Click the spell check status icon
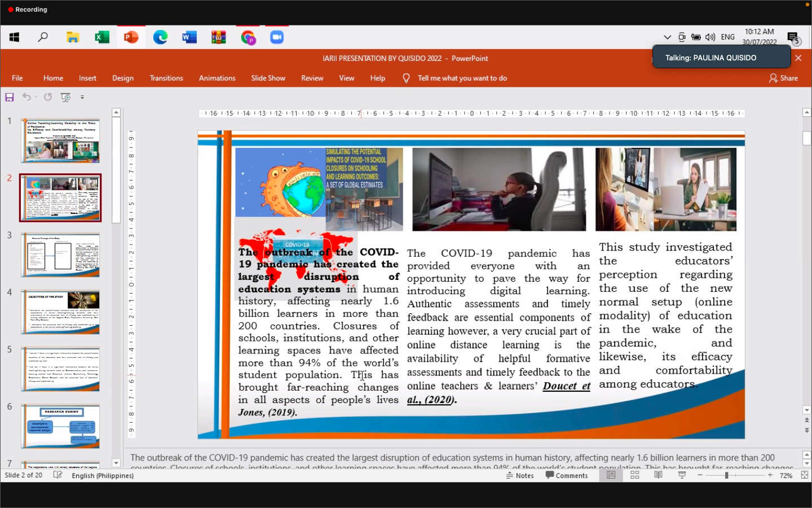 coord(58,475)
